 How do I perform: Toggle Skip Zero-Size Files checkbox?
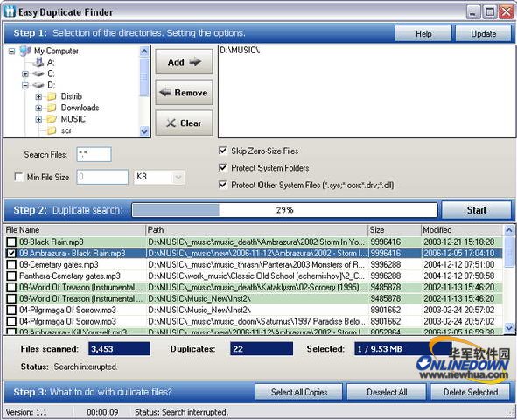[223, 150]
